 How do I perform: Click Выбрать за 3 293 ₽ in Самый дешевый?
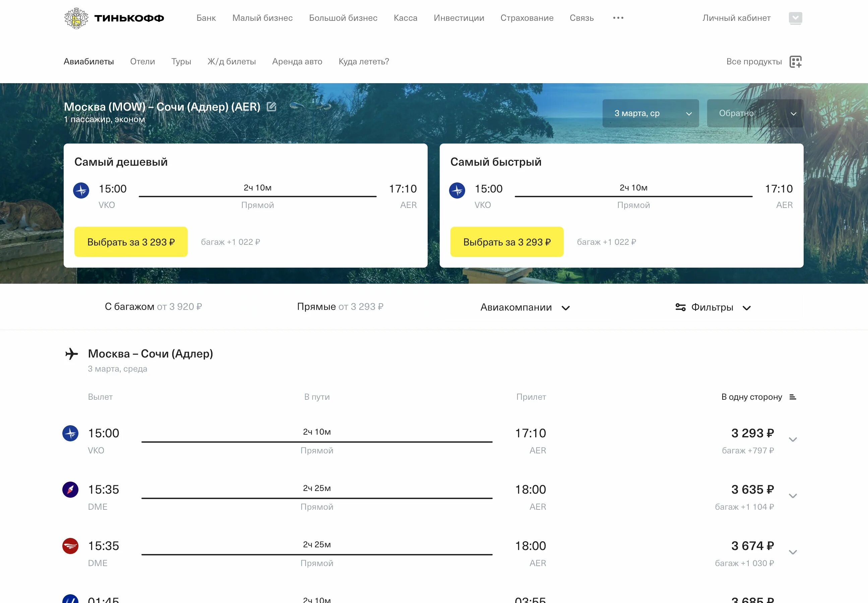[x=131, y=242]
